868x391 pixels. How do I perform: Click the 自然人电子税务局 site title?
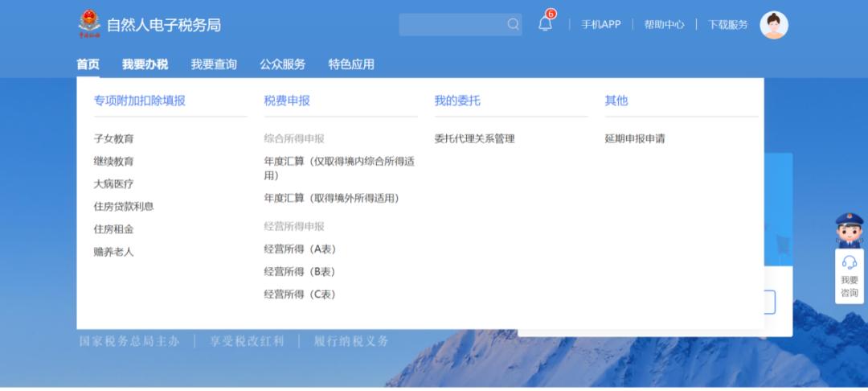click(164, 25)
